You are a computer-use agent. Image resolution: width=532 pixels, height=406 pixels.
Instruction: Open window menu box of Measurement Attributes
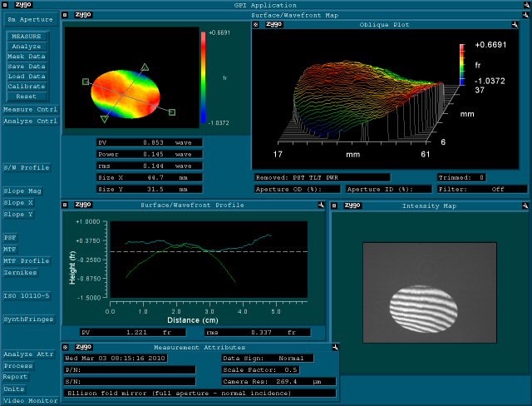coord(66,347)
